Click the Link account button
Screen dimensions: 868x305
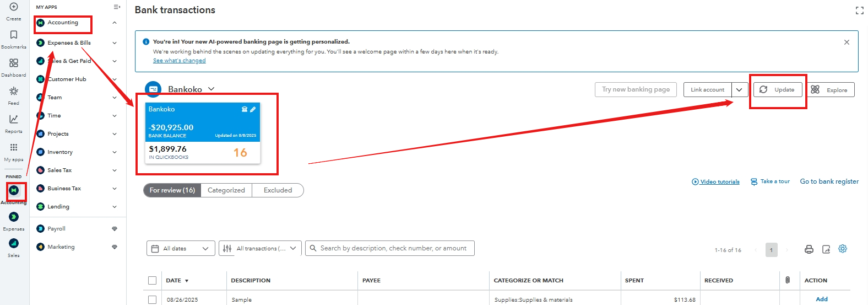[708, 89]
